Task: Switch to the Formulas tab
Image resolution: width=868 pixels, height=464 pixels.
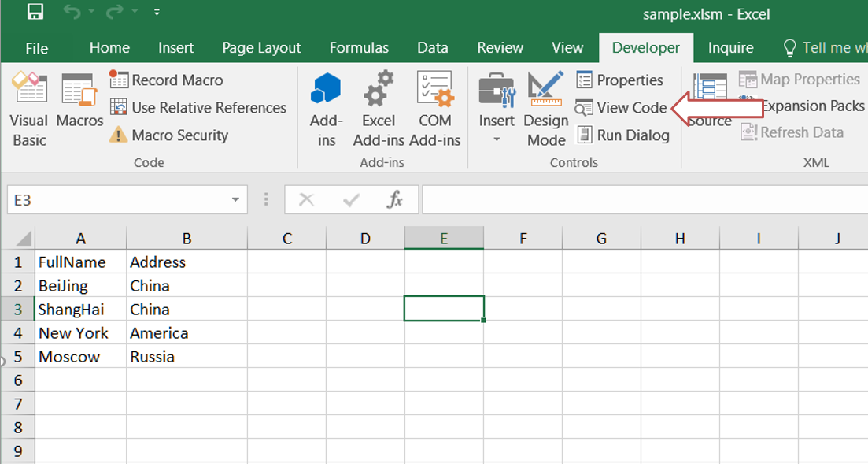Action: (x=359, y=48)
